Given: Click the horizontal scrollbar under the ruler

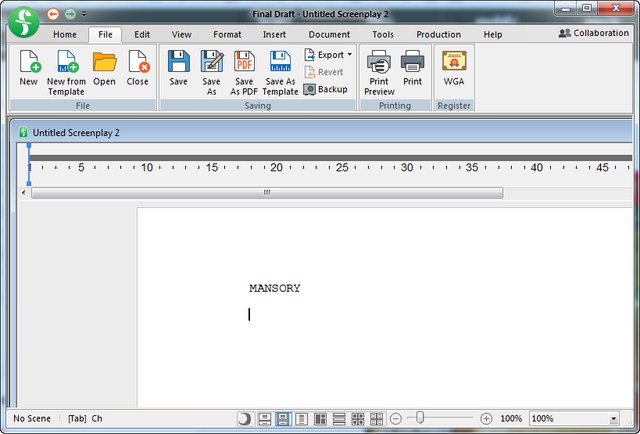Looking at the screenshot, I should pyautogui.click(x=266, y=192).
